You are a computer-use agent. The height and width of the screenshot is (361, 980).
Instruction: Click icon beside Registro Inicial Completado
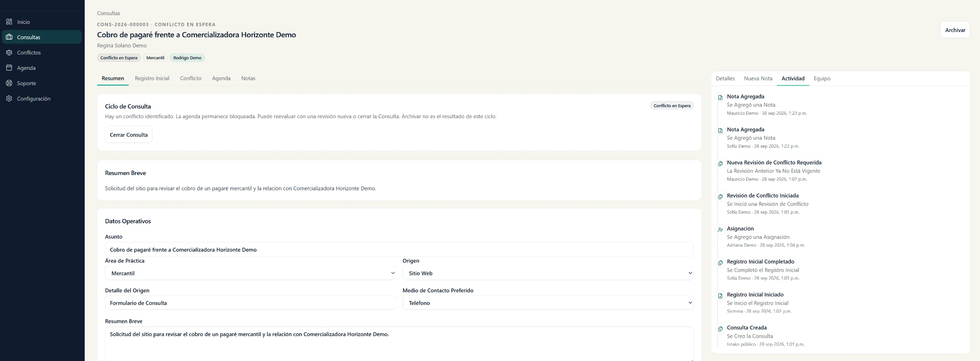coord(720,263)
